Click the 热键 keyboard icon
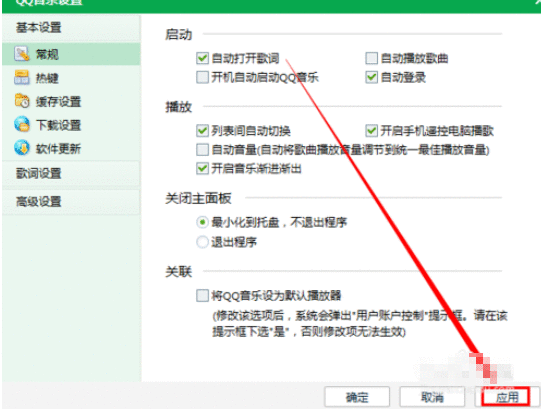 coord(22,77)
